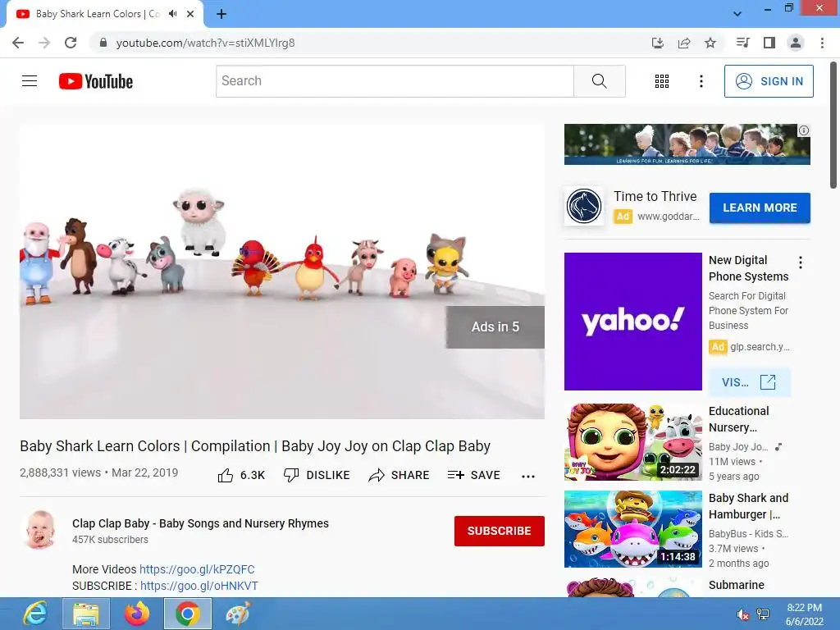Viewport: 840px width, 630px height.
Task: Open tab search chevron
Action: [737, 14]
